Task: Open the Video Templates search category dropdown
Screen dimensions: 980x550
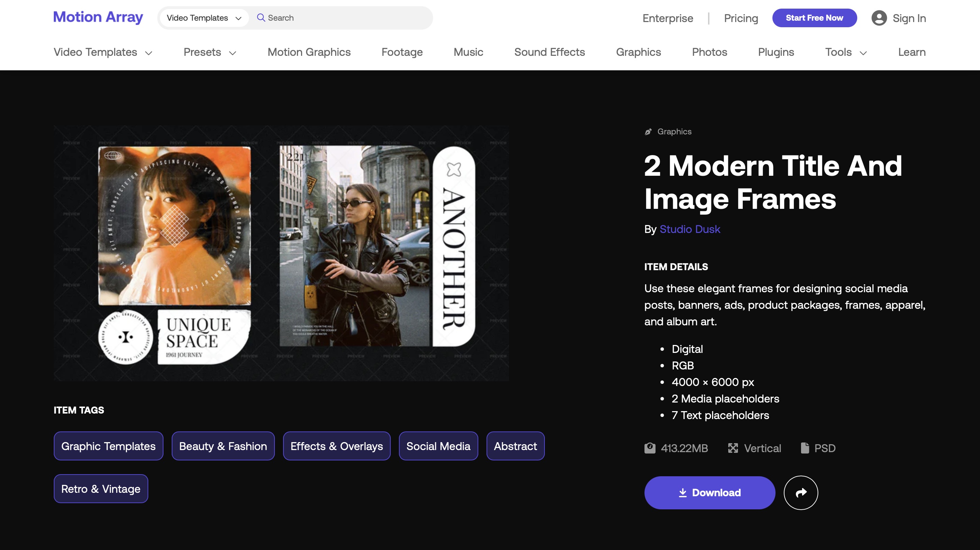Action: pyautogui.click(x=204, y=18)
